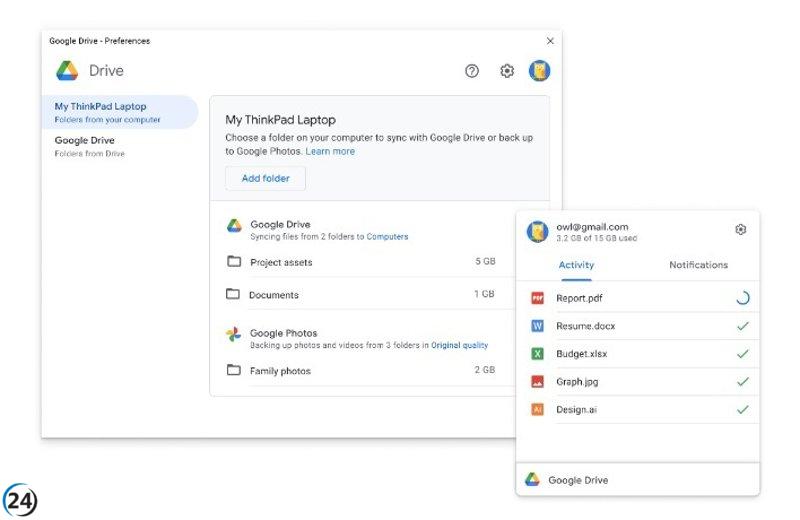This screenshot has width=800, height=520.
Task: Click the owl profile avatar in header
Action: 540,71
